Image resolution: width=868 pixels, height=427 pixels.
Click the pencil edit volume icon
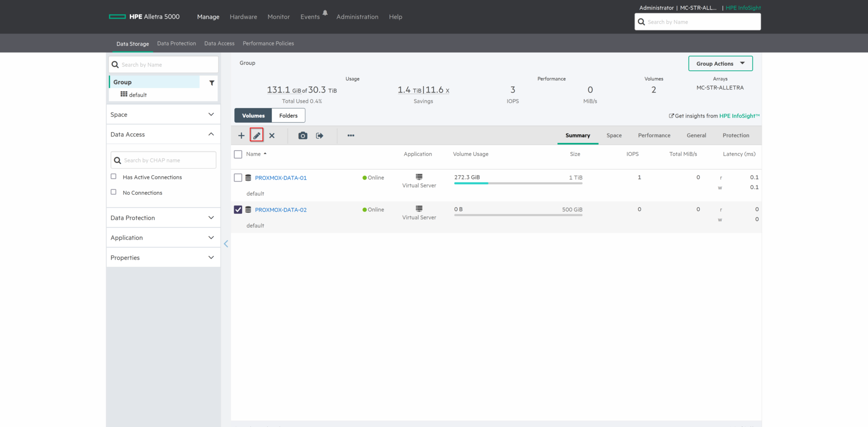(x=256, y=136)
